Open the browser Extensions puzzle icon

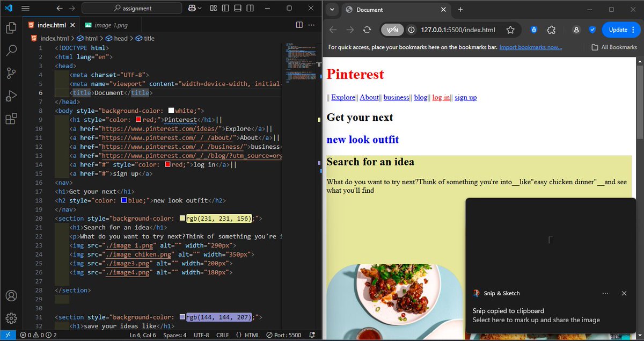(x=551, y=30)
